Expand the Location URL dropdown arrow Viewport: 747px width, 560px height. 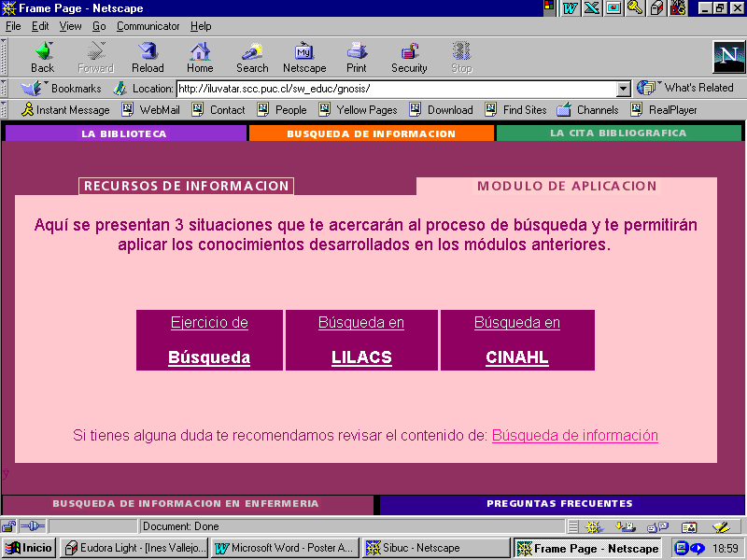point(624,89)
